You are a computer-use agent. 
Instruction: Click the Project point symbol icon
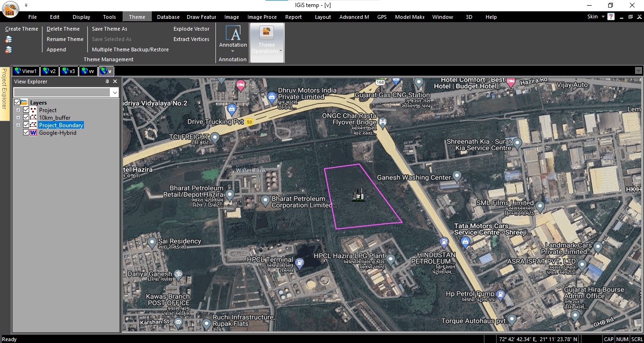point(33,110)
